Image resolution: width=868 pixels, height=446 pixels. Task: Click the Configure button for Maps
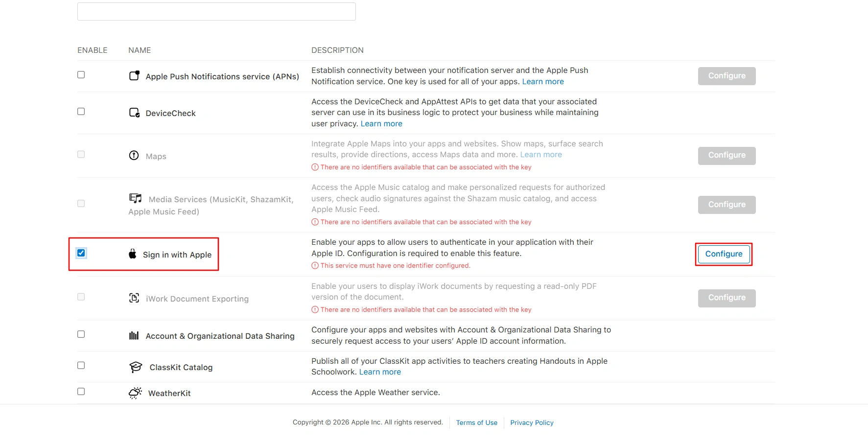tap(727, 156)
